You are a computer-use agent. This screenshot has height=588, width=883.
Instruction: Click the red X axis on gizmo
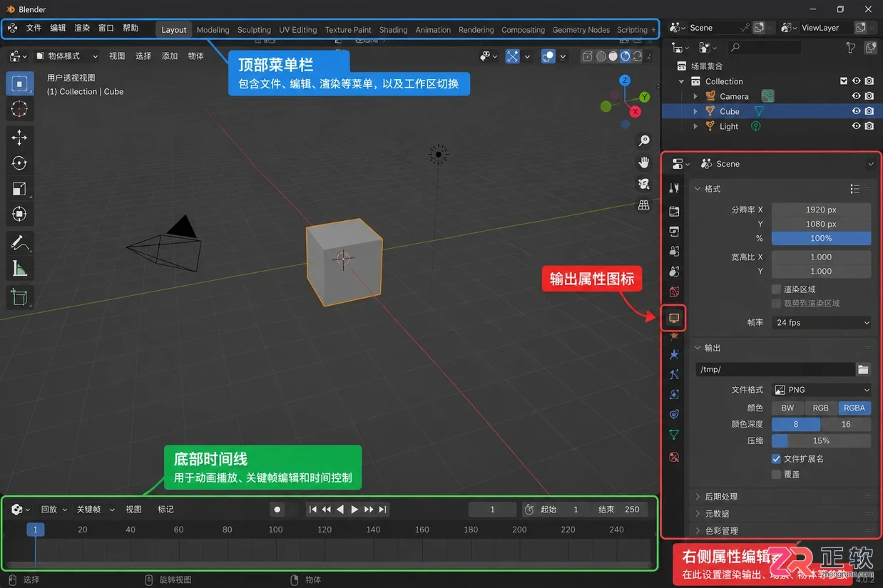635,112
